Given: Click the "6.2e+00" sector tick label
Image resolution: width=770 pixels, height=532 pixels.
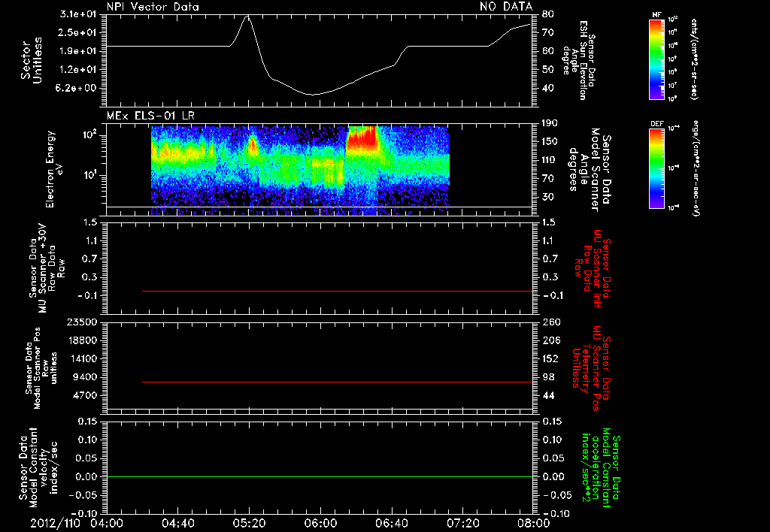Looking at the screenshot, I should 77,89.
